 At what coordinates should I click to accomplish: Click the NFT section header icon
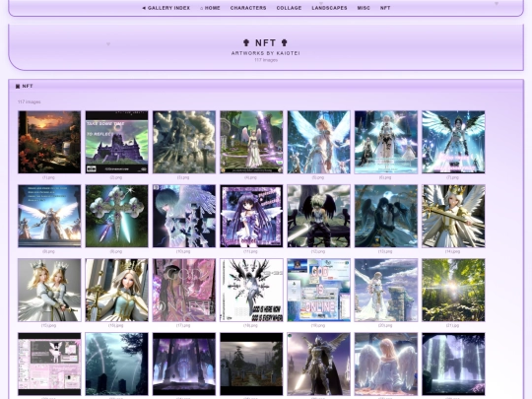(18, 86)
